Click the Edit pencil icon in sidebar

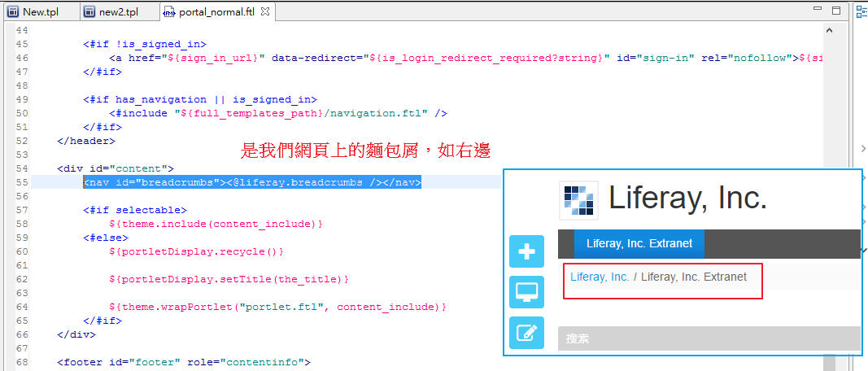point(526,333)
